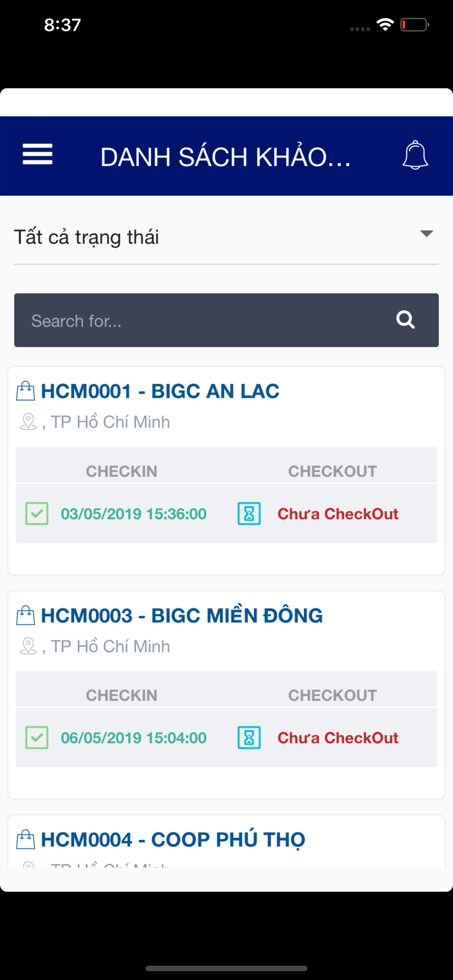
Task: Click green check box for 03/05/2019 checkin
Action: click(x=37, y=514)
